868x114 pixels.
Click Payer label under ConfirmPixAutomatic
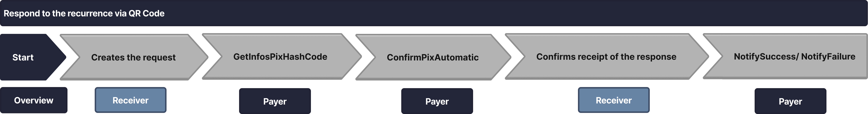[437, 101]
